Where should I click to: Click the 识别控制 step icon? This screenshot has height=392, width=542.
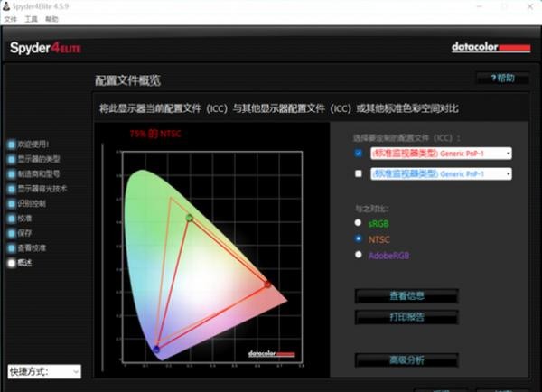[x=12, y=203]
